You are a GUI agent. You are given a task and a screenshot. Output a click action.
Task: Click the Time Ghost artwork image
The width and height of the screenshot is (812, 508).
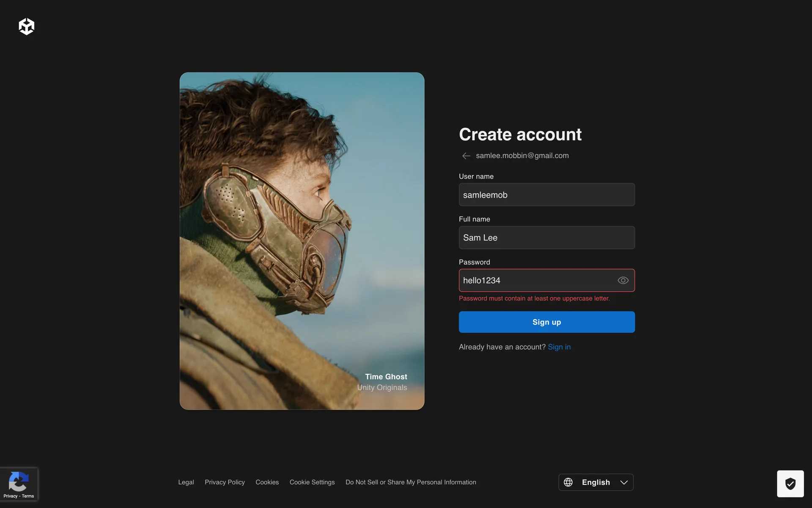[302, 240]
